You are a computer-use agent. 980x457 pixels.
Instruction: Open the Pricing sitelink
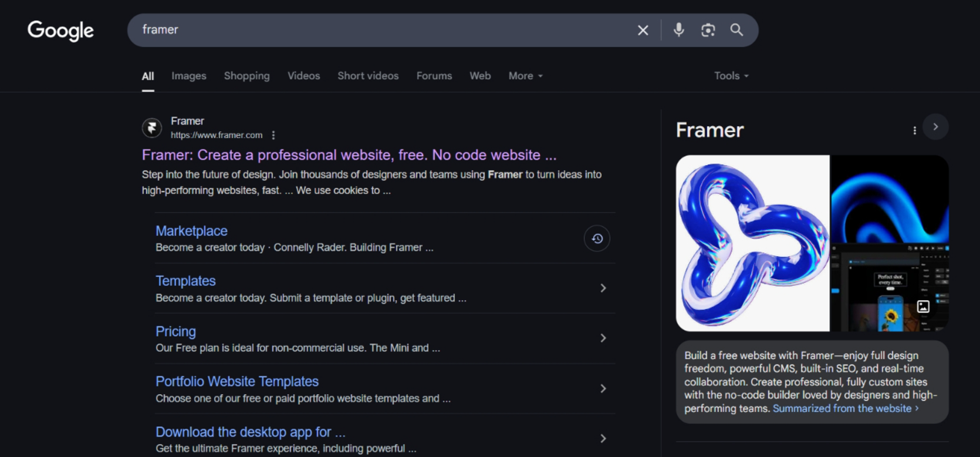tap(175, 331)
